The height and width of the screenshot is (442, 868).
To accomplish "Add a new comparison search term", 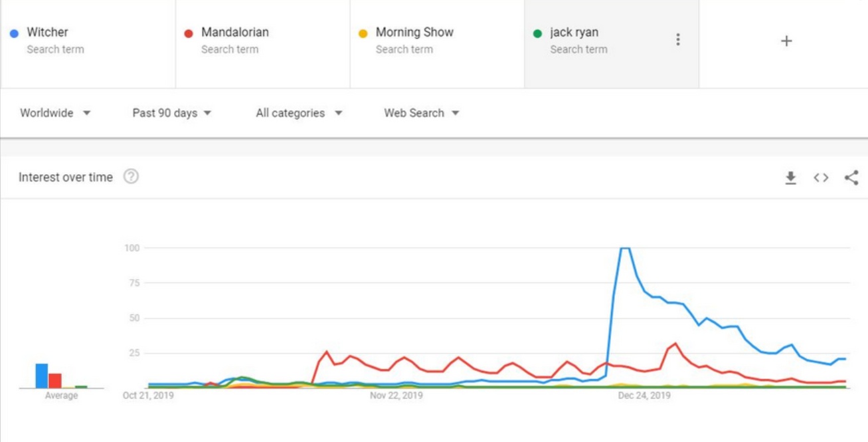I will pos(786,41).
